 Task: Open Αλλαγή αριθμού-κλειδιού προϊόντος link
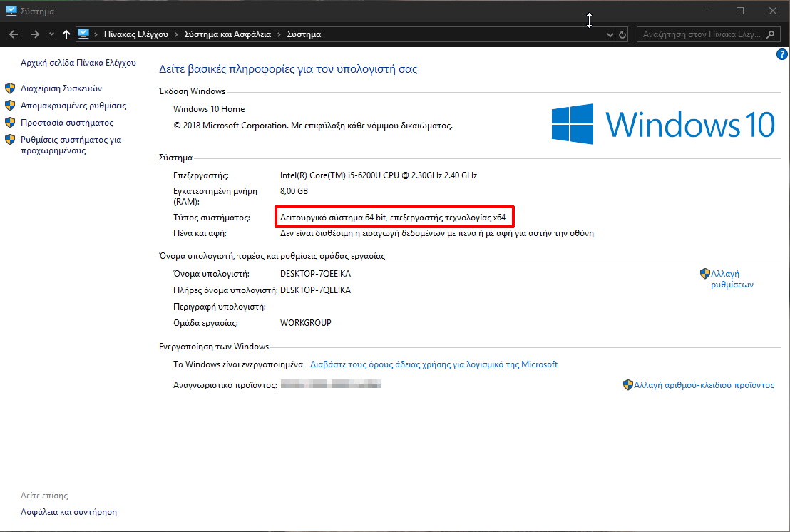(x=704, y=385)
